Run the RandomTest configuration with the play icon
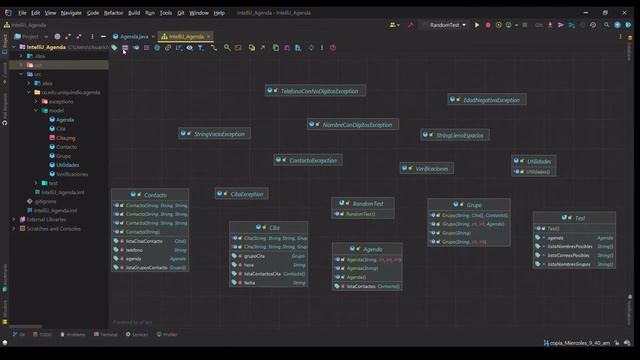 tap(476, 25)
